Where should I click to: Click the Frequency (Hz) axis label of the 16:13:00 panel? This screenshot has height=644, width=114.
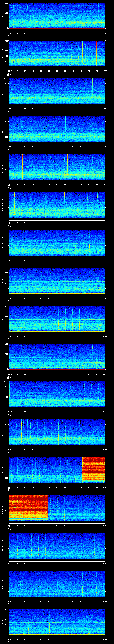[x=3, y=470]
